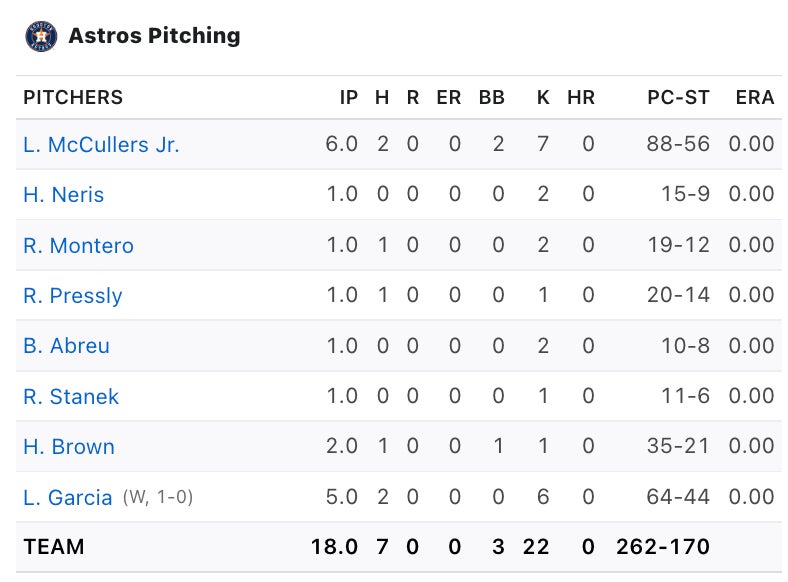
Task: Open H. Neris player link
Action: click(x=63, y=194)
